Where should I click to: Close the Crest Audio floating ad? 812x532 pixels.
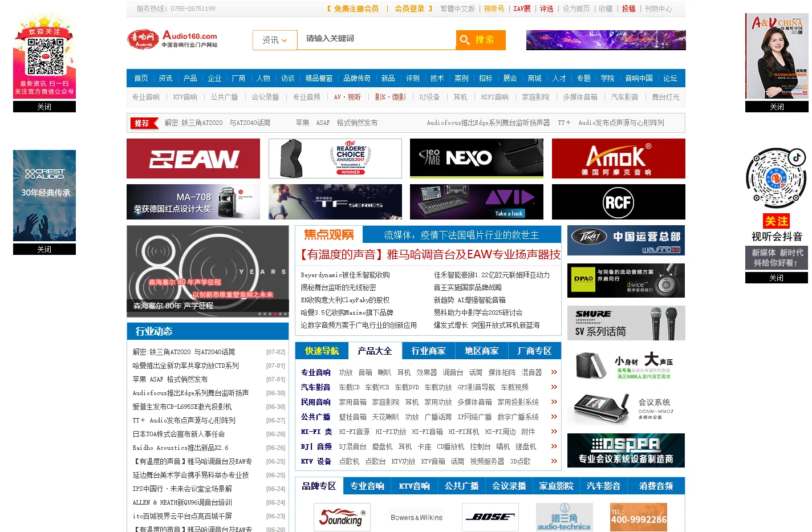coord(44,249)
